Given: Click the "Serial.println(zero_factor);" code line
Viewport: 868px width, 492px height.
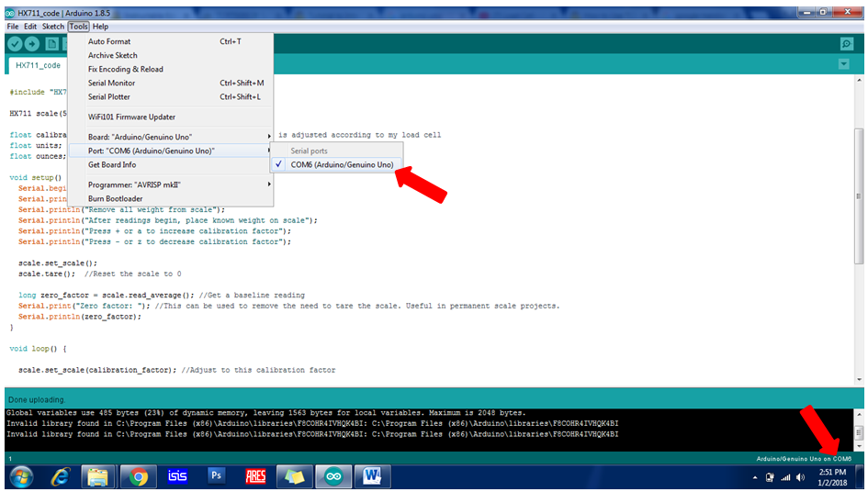Looking at the screenshot, I should 80,317.
